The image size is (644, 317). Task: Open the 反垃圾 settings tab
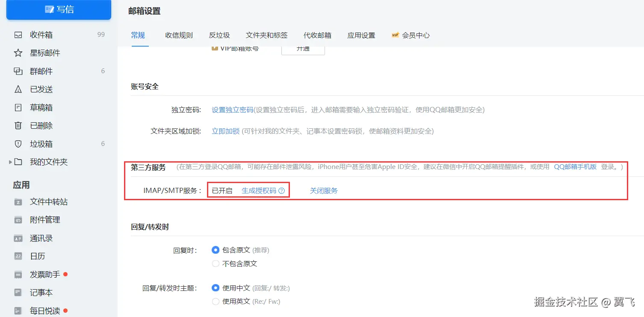pyautogui.click(x=219, y=36)
